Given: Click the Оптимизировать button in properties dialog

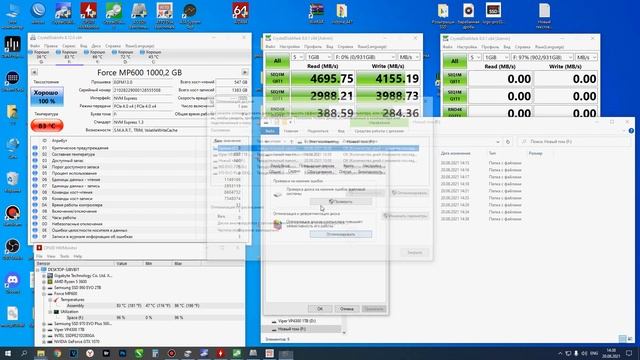Looking at the screenshot, I should 341,234.
